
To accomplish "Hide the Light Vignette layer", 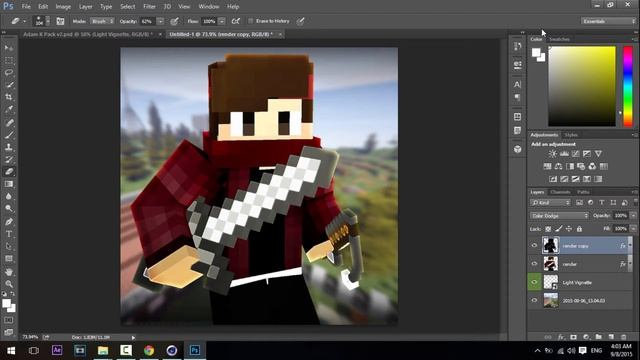I will coord(534,282).
